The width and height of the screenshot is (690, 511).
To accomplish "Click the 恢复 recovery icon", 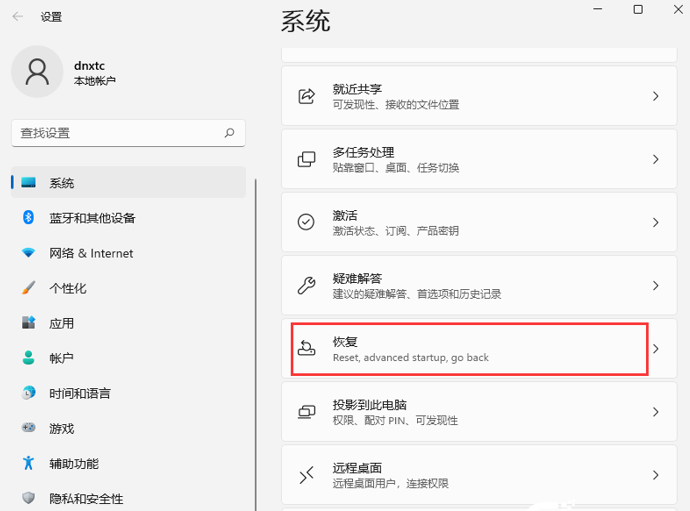I will pos(307,349).
